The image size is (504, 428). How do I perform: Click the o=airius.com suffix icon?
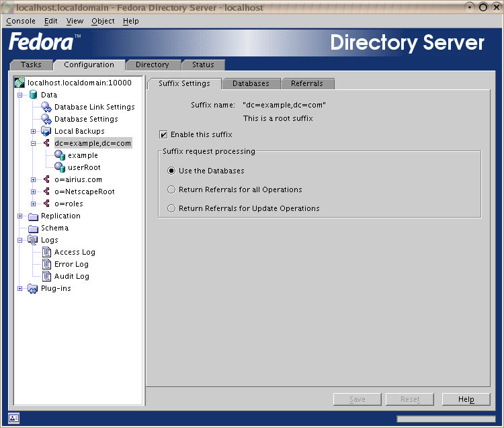point(46,179)
